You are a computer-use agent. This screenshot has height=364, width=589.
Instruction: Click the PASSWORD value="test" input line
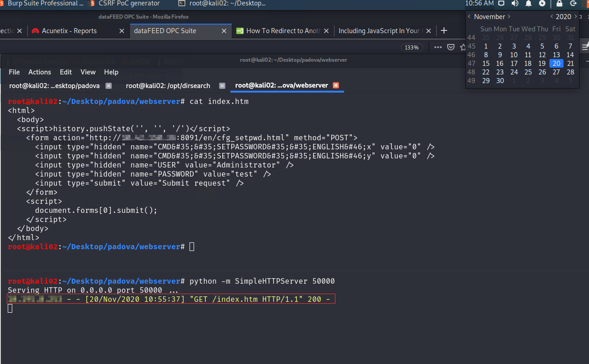[x=153, y=174]
